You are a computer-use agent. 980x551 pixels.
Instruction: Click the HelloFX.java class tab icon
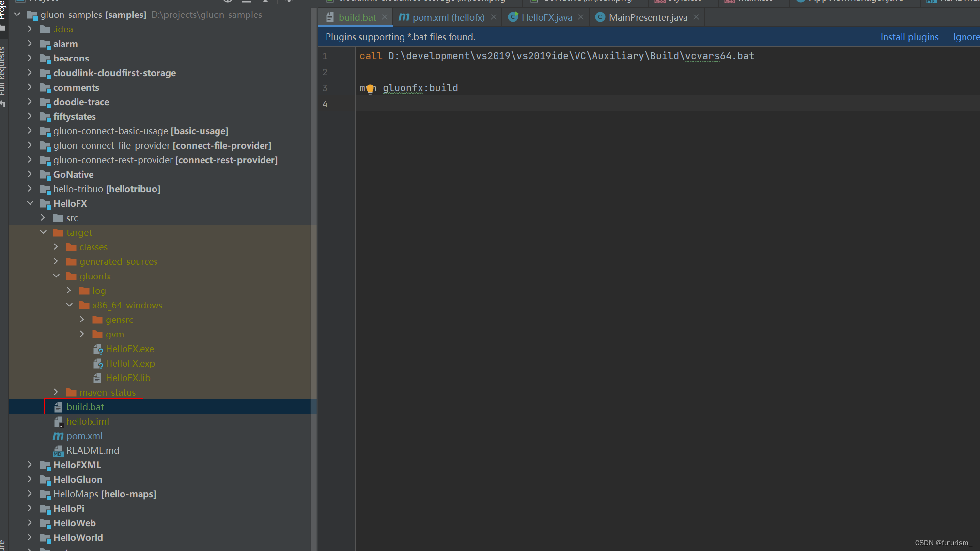point(513,17)
